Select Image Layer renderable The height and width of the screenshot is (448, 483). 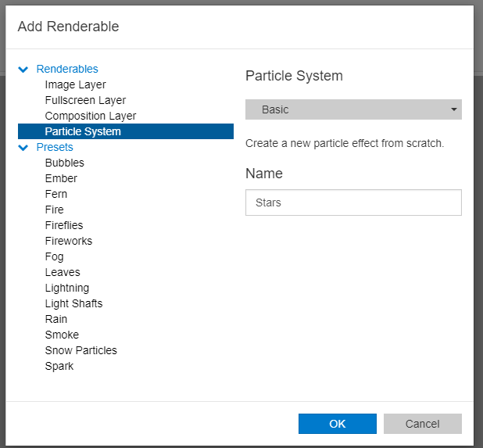pos(75,84)
